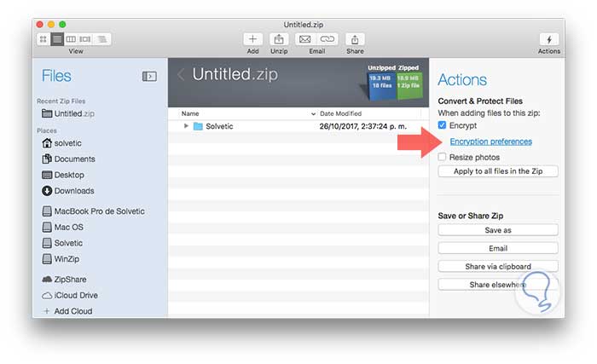Click Share via clipboard button
Image resolution: width=597 pixels, height=364 pixels.
498,266
